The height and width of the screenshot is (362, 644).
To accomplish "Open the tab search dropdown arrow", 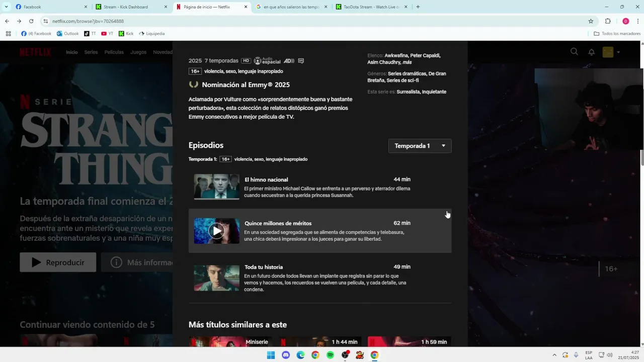I will (x=6, y=7).
